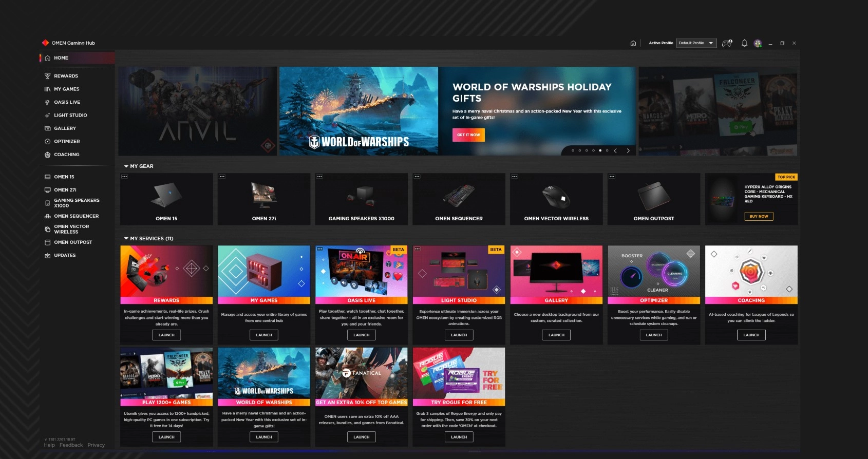Select OMEN 27i device in sidebar

click(x=65, y=190)
